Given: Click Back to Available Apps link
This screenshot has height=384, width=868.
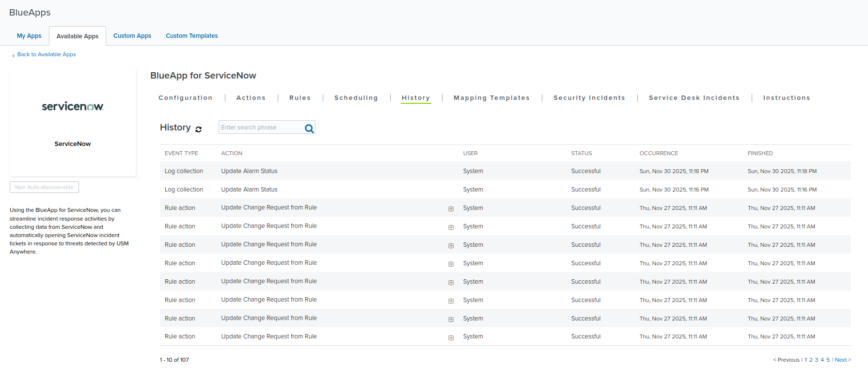Looking at the screenshot, I should click(47, 54).
